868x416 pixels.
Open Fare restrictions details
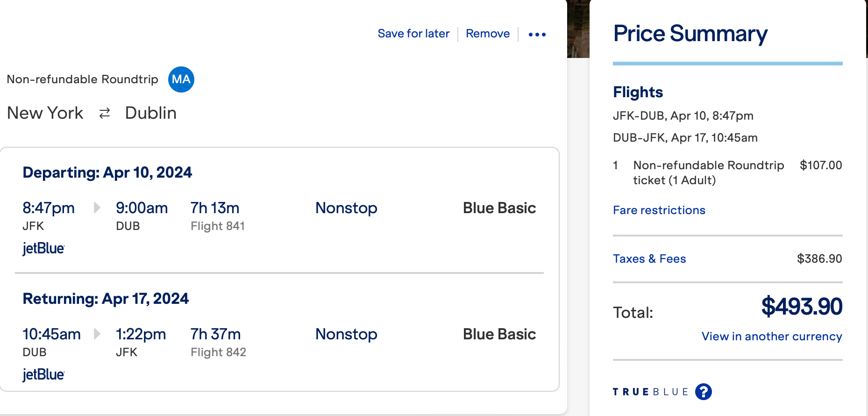tap(659, 210)
